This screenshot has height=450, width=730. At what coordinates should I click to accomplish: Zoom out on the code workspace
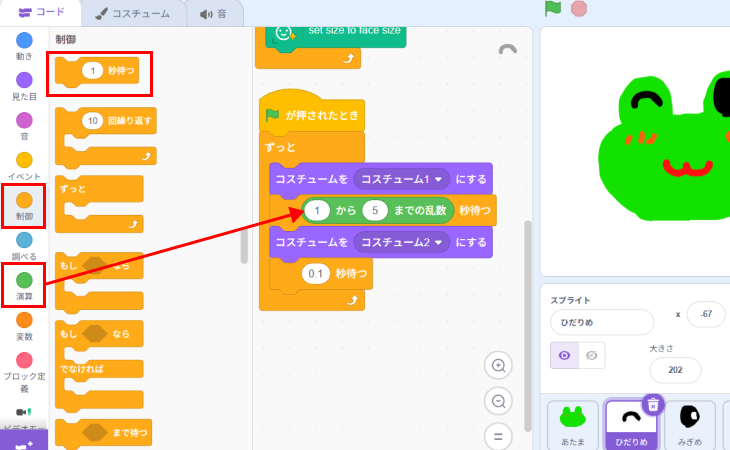pyautogui.click(x=497, y=401)
